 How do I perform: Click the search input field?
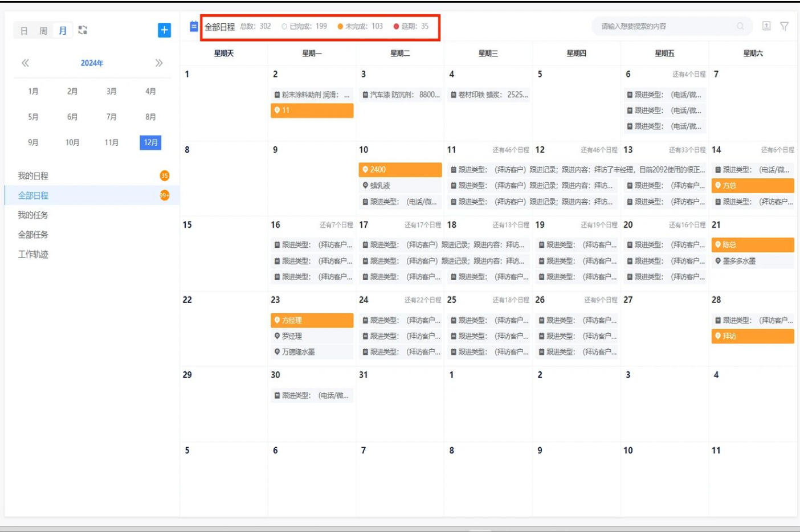tap(672, 26)
